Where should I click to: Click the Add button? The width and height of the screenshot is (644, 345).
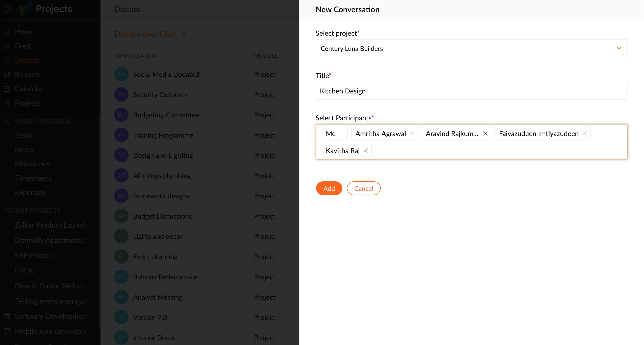(329, 188)
